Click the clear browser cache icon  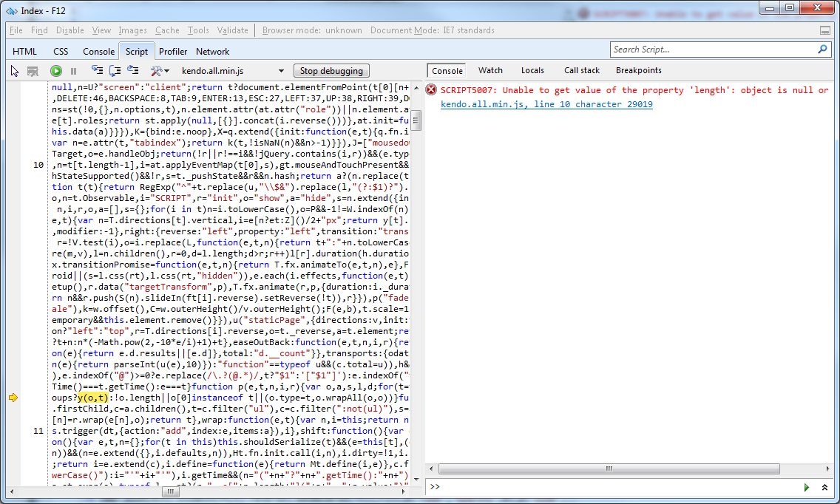click(x=33, y=71)
